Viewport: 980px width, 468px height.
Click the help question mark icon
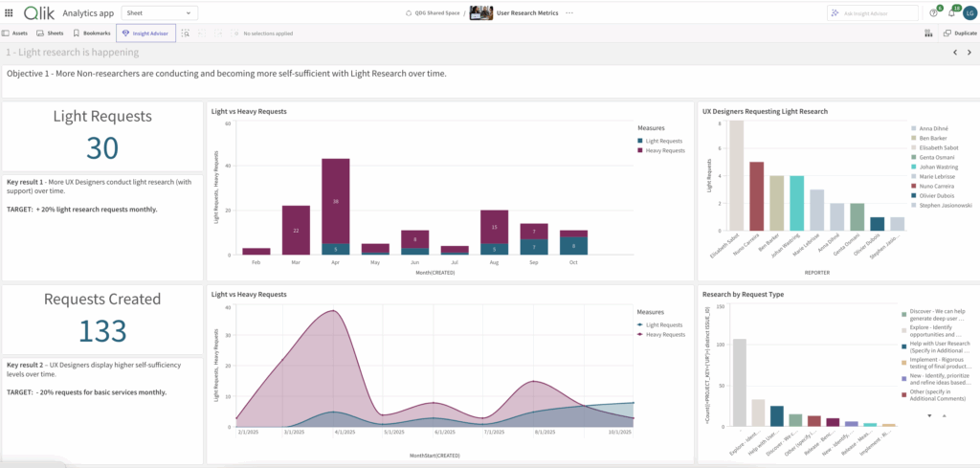pos(933,13)
